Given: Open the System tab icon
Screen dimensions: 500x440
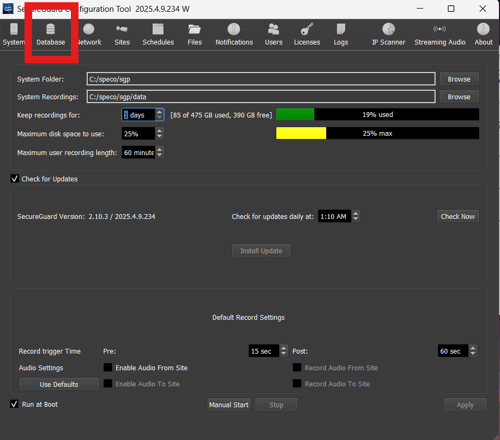Looking at the screenshot, I should point(14,34).
